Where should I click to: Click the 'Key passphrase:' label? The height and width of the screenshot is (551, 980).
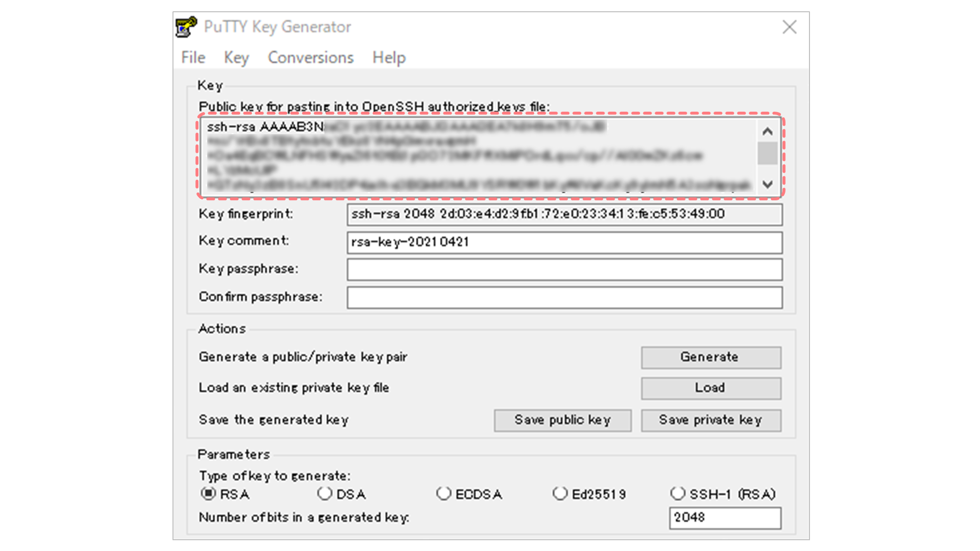tap(248, 269)
